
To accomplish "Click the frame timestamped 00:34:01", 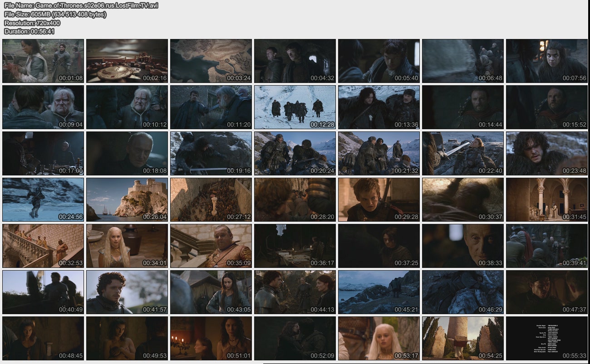I will [127, 246].
